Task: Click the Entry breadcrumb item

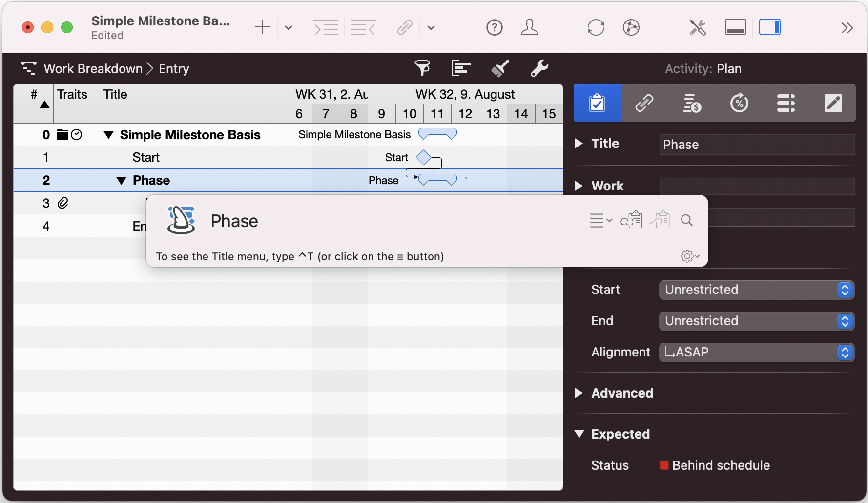Action: [174, 69]
